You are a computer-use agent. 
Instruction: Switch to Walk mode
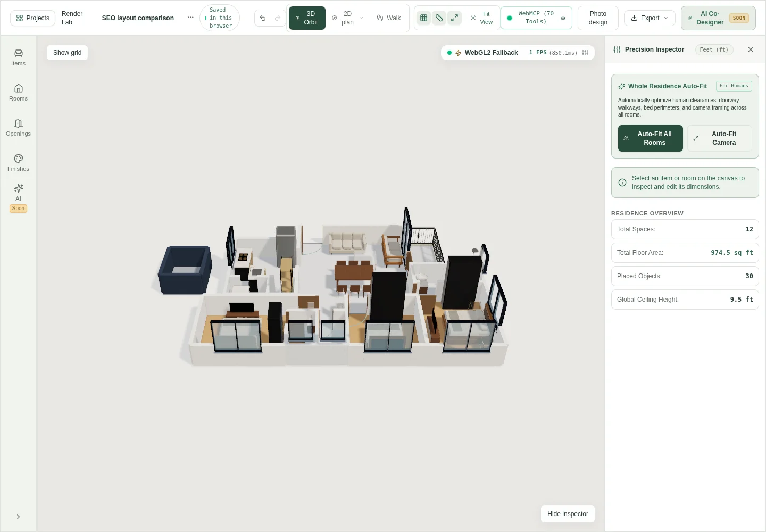tap(388, 18)
